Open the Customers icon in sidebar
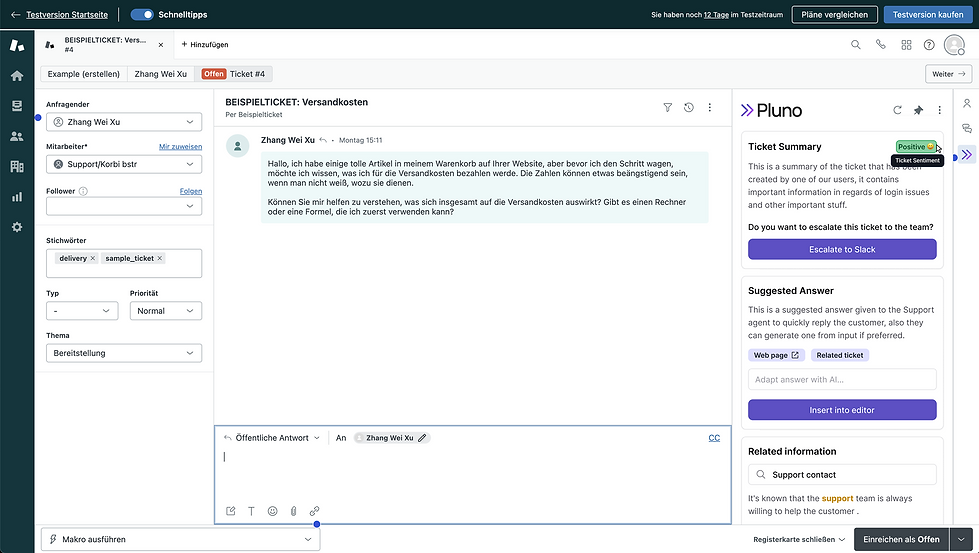This screenshot has height=553, width=979. [x=17, y=136]
